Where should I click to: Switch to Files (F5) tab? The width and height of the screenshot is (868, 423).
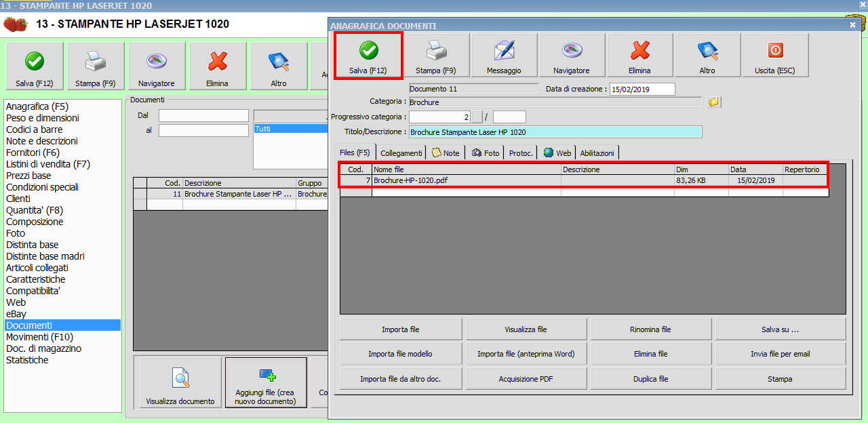[x=355, y=153]
